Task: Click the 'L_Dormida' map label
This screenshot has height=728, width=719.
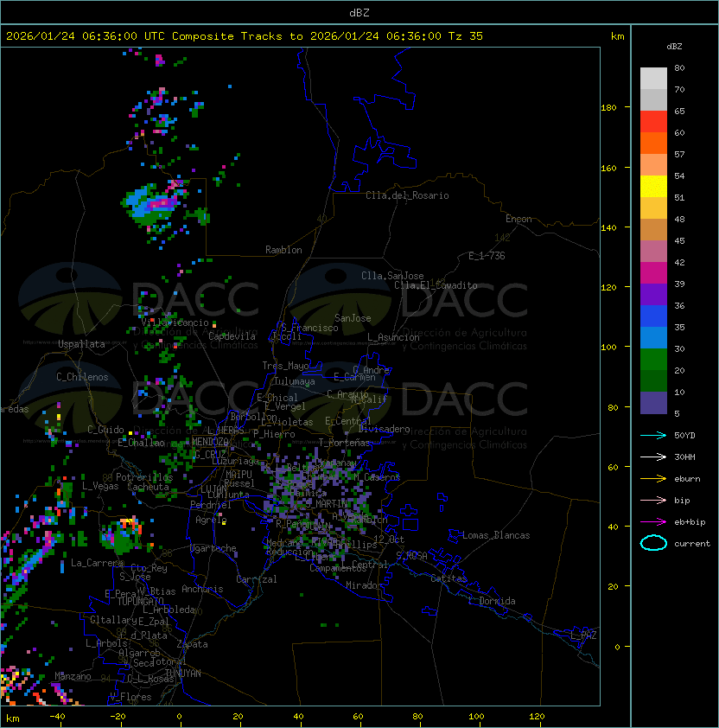Action: 492,601
